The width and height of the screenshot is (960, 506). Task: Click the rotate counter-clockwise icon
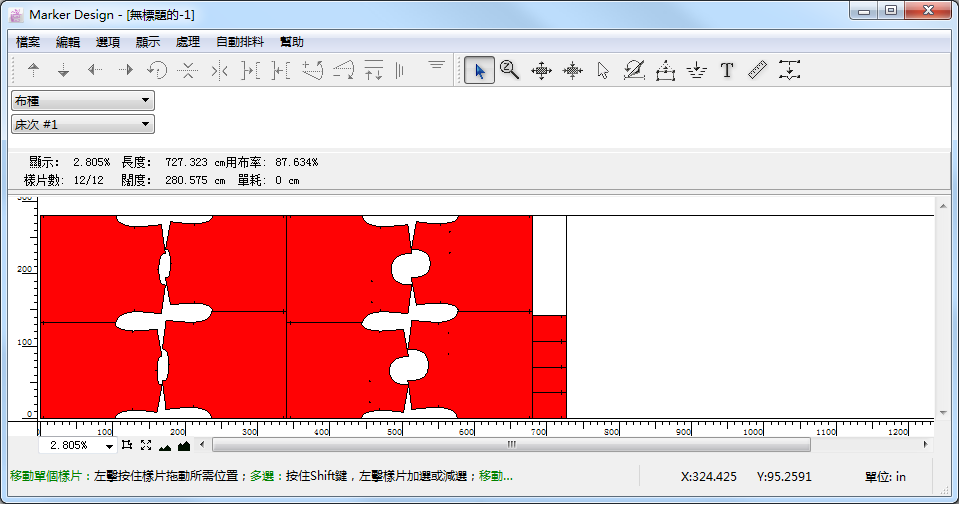click(157, 71)
